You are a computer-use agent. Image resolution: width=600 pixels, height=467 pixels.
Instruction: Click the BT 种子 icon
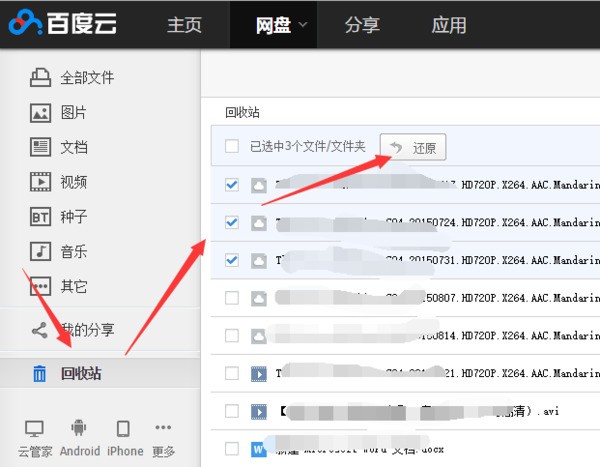40,217
